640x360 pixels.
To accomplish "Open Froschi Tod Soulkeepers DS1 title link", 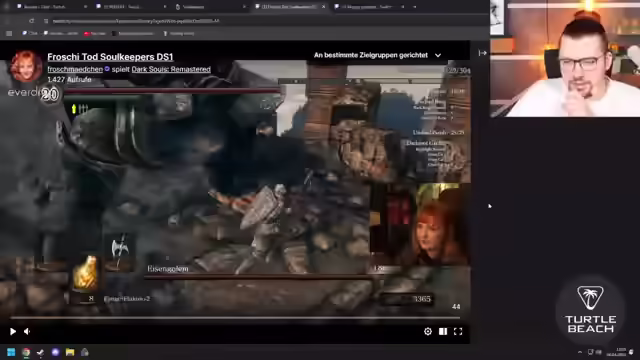I will [110, 57].
